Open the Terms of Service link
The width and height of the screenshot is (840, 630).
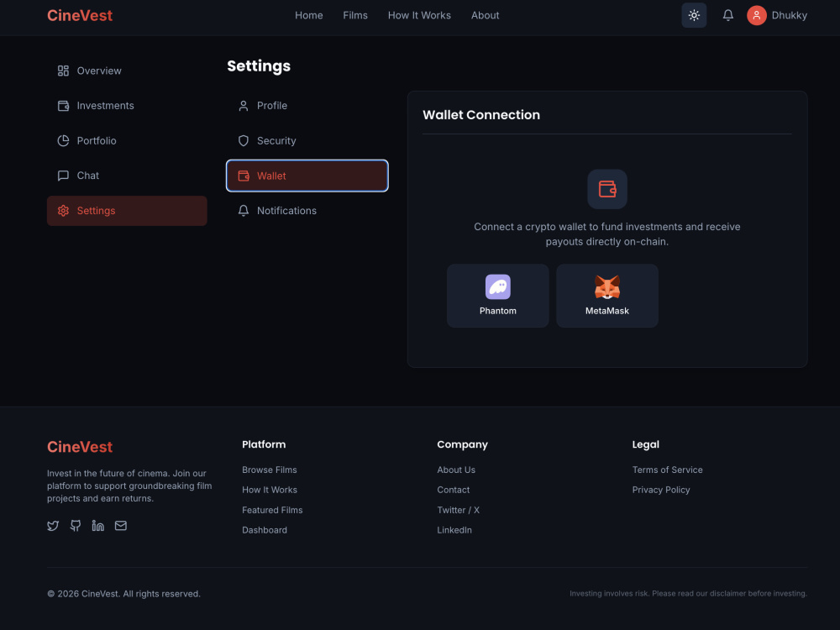[668, 470]
